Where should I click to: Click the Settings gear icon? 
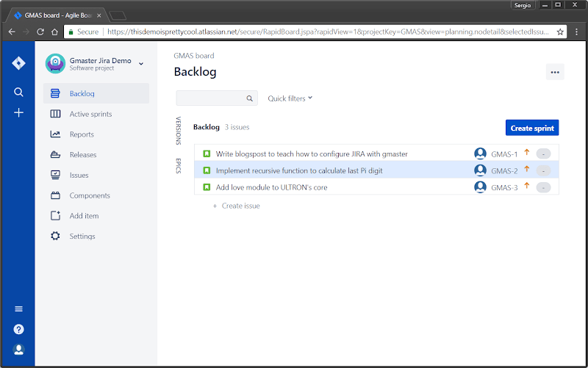[55, 236]
